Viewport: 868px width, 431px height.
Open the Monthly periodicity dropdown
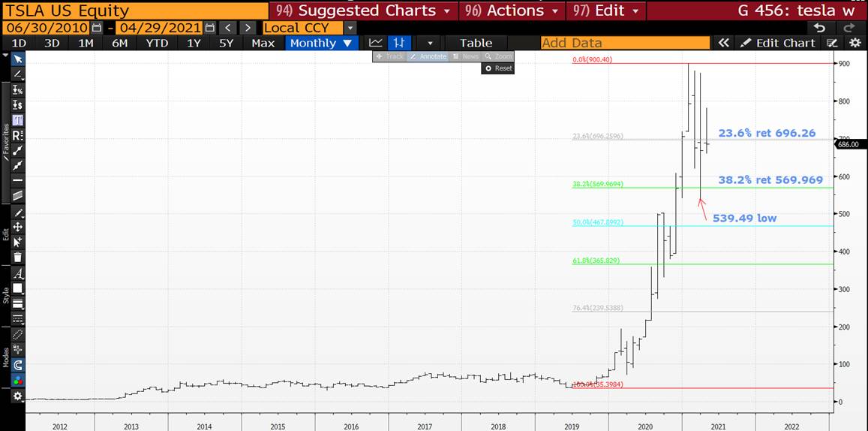320,43
